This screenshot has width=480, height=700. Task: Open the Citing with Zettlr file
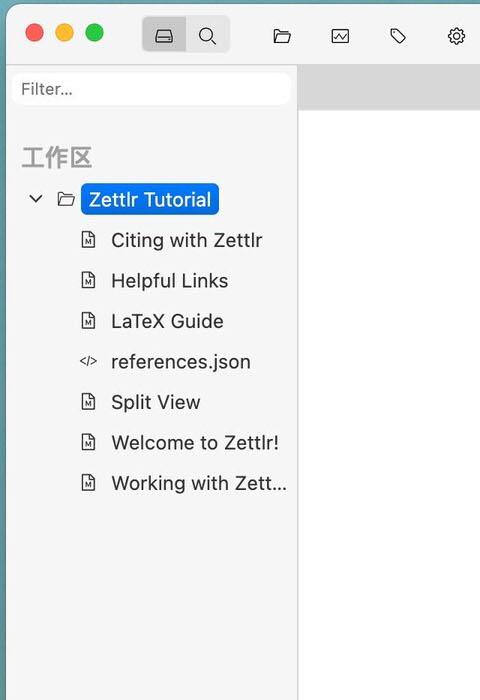187,240
